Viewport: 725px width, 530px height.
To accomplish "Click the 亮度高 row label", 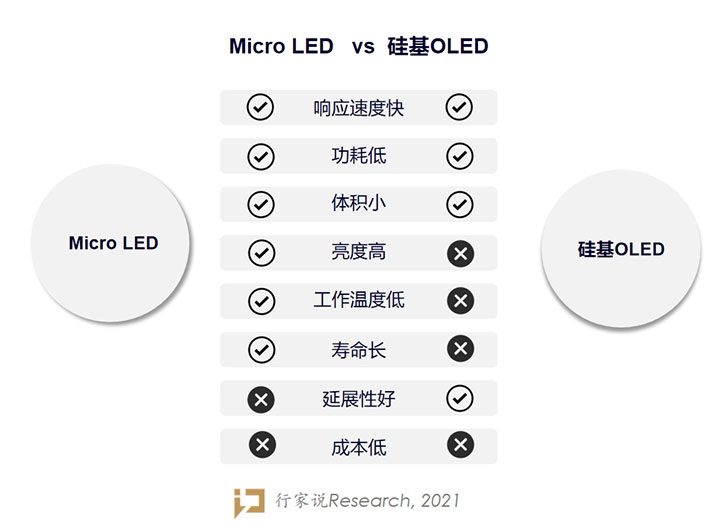I will click(x=359, y=253).
